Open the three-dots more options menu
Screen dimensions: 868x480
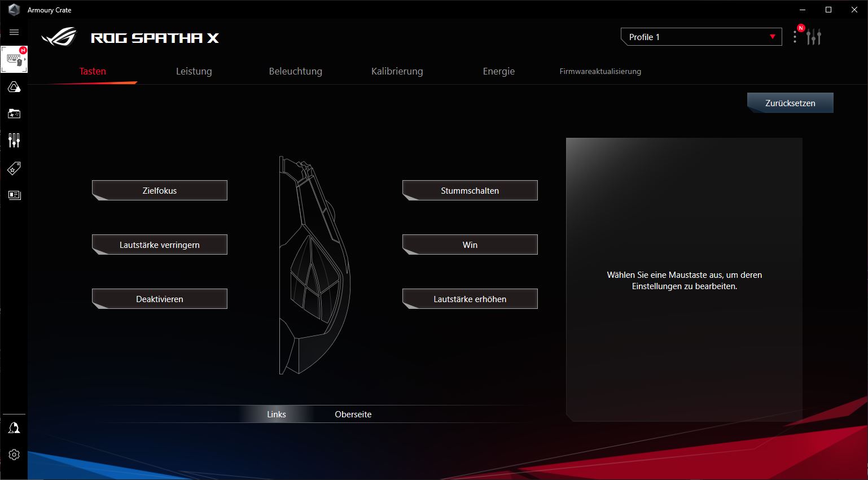795,37
